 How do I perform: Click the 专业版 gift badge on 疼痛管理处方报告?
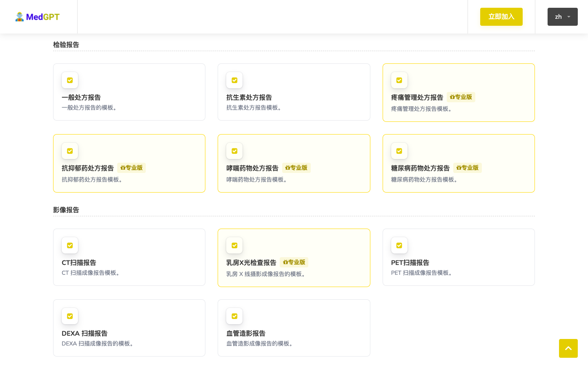pyautogui.click(x=461, y=97)
